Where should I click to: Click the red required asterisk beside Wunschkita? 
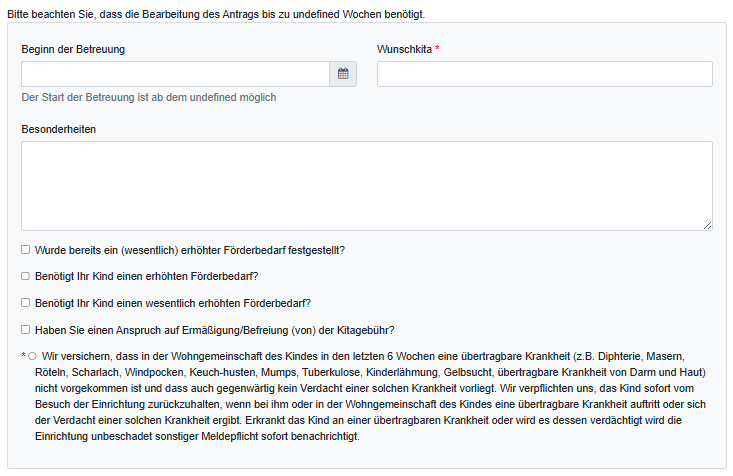437,49
